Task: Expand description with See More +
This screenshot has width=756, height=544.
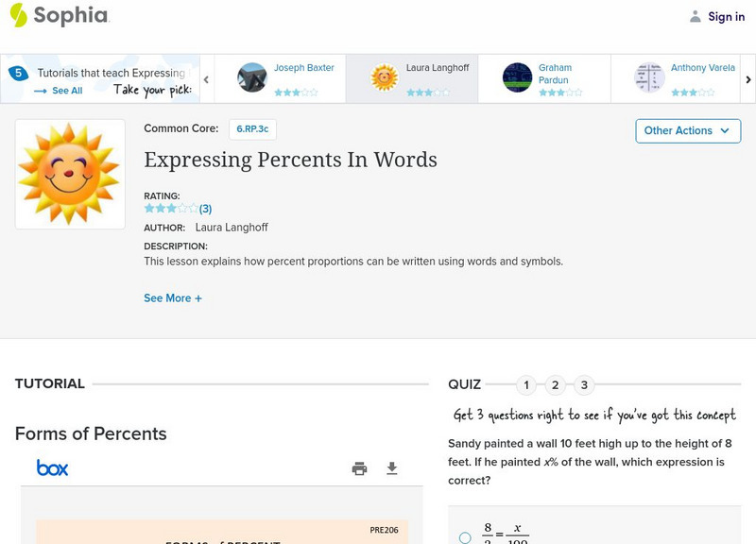Action: [173, 298]
